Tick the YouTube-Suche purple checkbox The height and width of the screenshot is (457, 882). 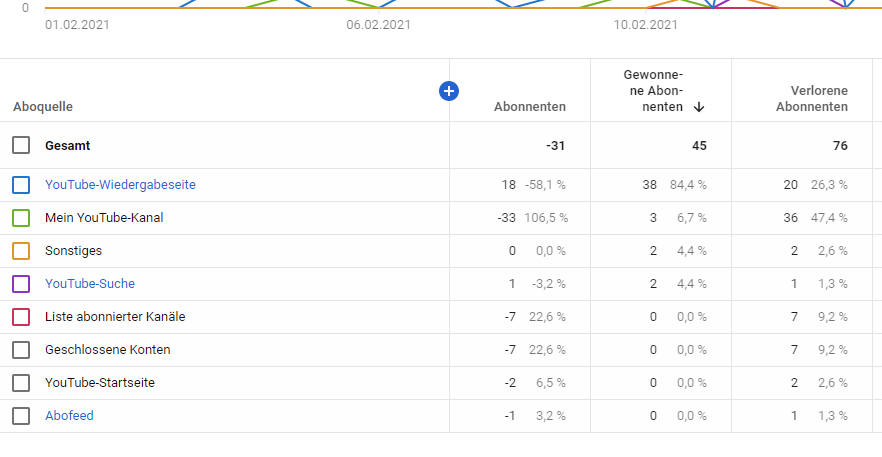(21, 284)
